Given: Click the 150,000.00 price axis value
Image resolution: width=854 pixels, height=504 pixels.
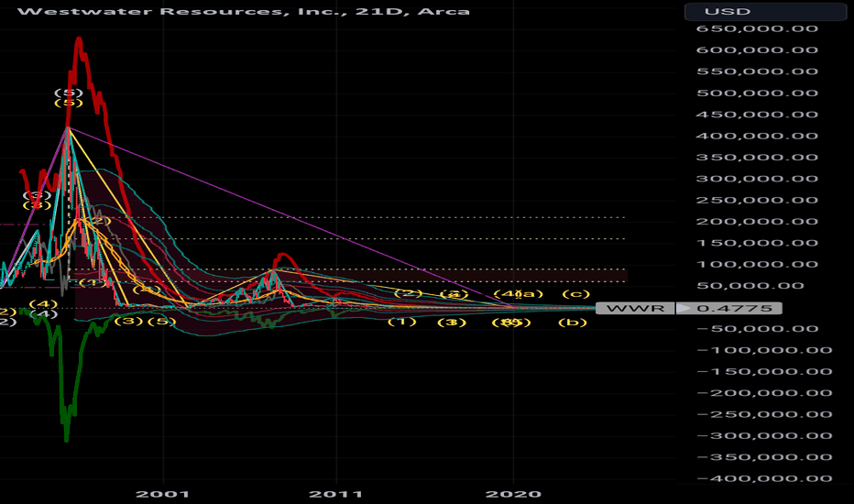Looking at the screenshot, I should [757, 243].
